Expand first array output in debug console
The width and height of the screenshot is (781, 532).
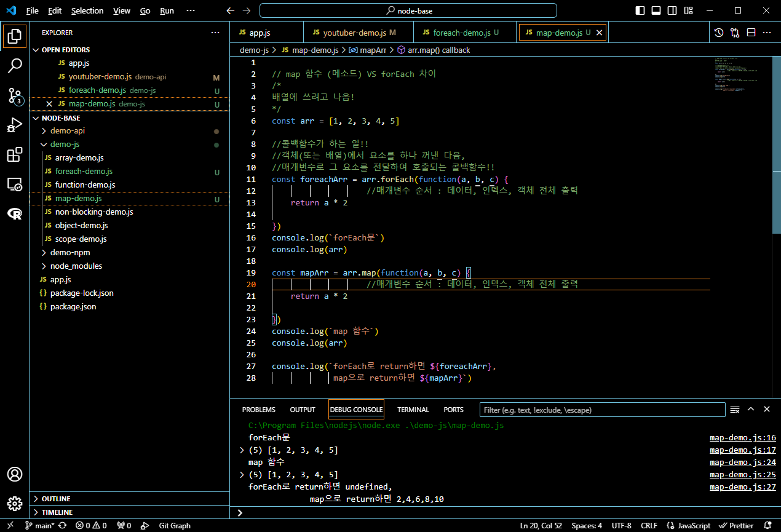pos(242,451)
